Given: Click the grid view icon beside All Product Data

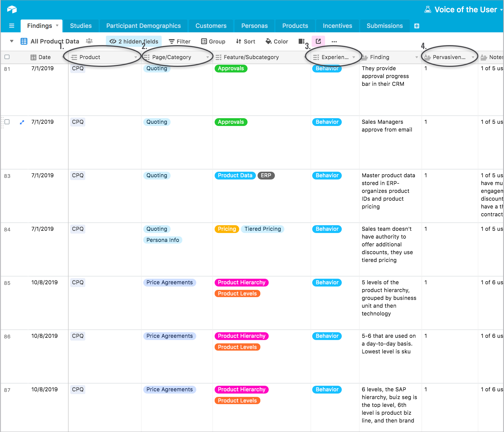Looking at the screenshot, I should (24, 41).
